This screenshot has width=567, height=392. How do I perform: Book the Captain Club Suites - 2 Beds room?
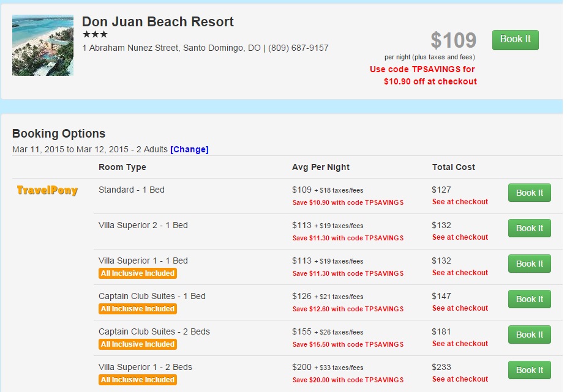click(530, 334)
